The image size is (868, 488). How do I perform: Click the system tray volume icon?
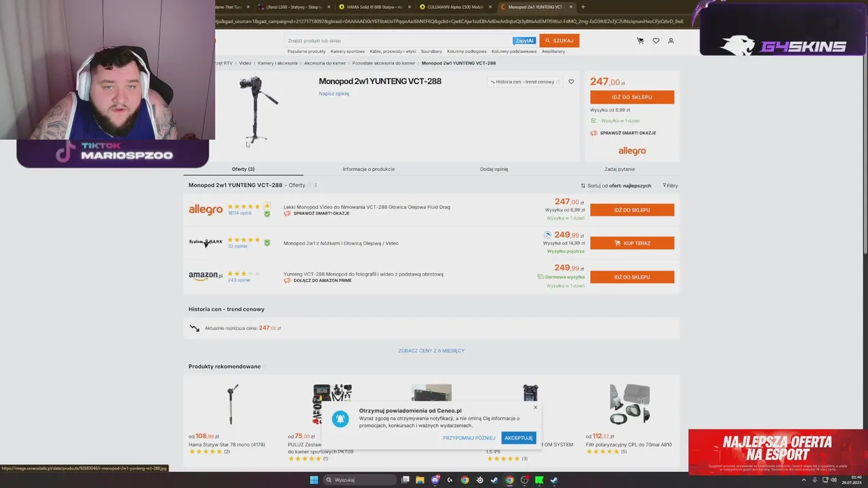tap(833, 480)
